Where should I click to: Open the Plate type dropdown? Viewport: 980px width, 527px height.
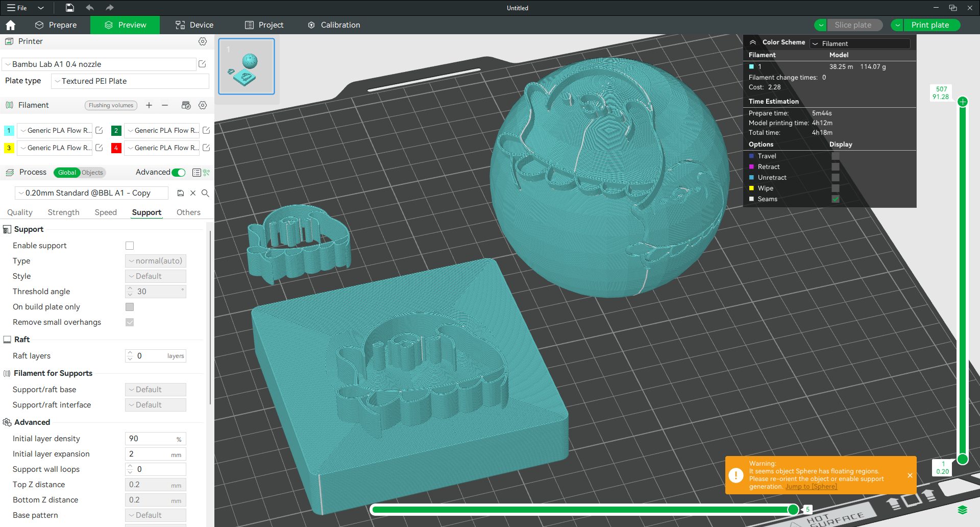coord(130,81)
